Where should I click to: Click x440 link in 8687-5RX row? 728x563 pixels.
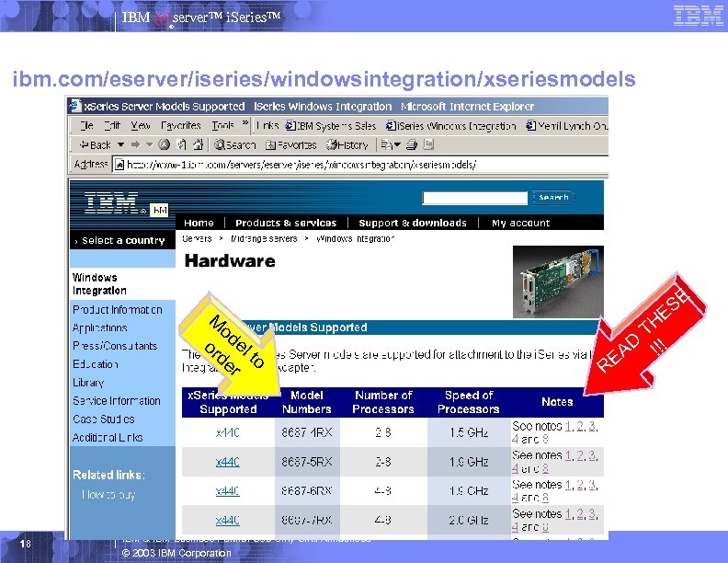pos(228,462)
